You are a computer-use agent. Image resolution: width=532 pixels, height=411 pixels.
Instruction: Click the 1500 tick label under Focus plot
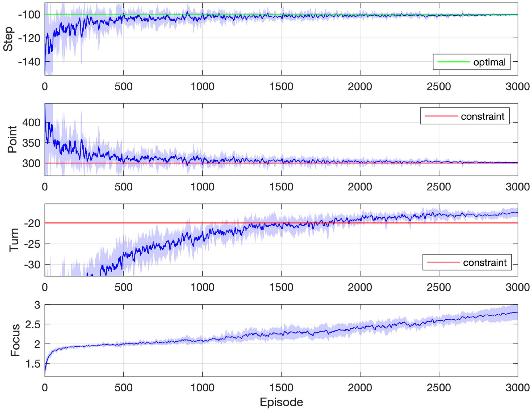point(281,388)
